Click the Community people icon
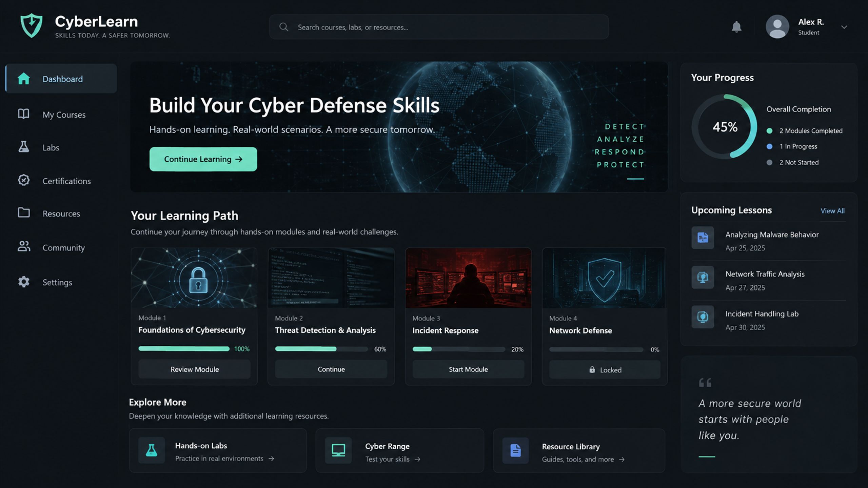This screenshot has width=868, height=488. tap(24, 247)
